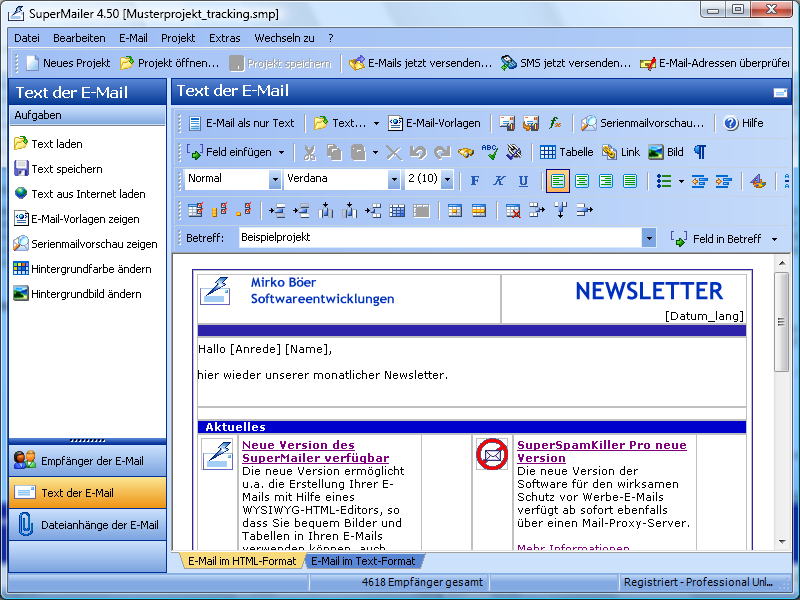
Task: Open the Betreff subject history dropdown
Action: tap(649, 238)
